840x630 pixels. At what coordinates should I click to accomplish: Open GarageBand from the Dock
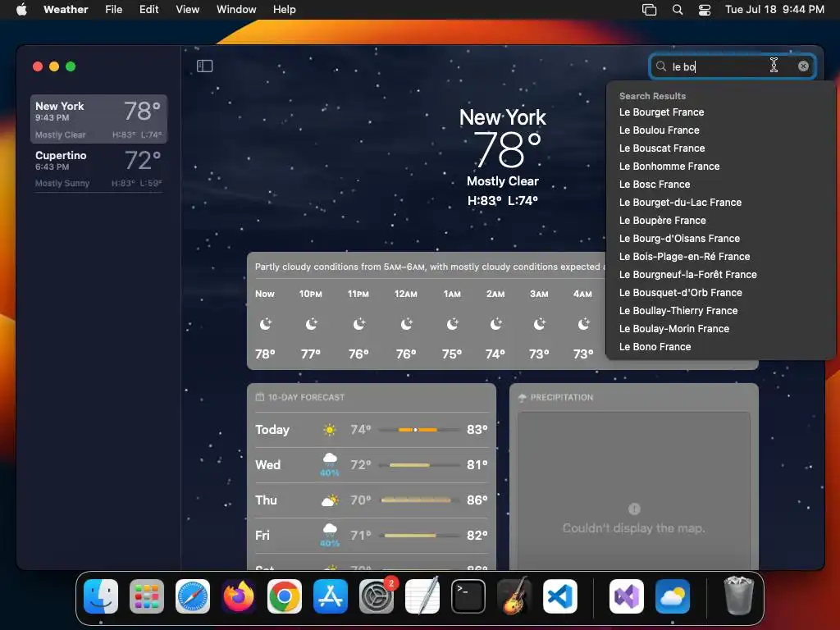(514, 596)
